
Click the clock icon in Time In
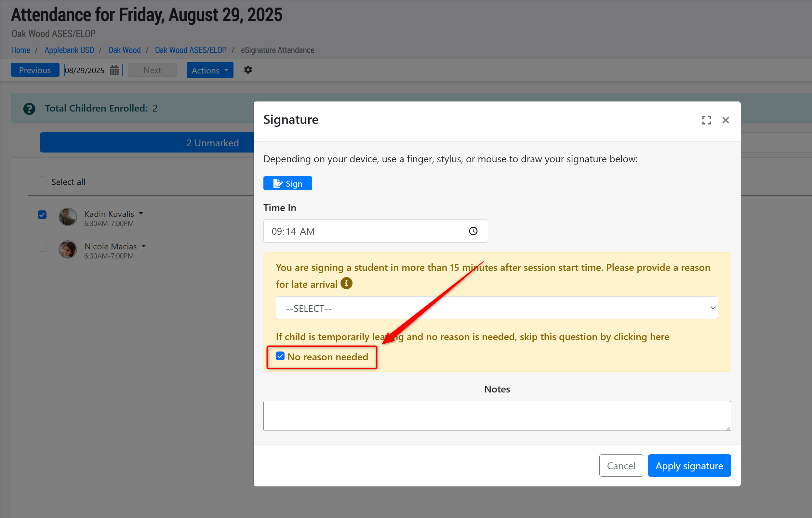(x=473, y=231)
